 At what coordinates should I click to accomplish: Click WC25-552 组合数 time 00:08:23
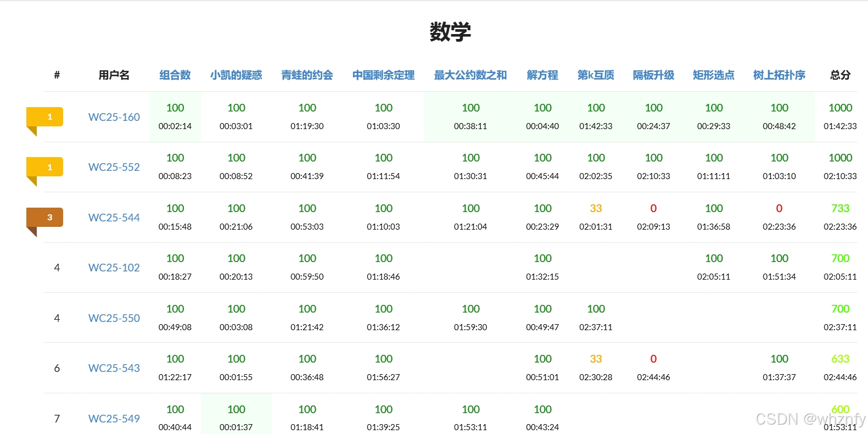click(x=175, y=176)
